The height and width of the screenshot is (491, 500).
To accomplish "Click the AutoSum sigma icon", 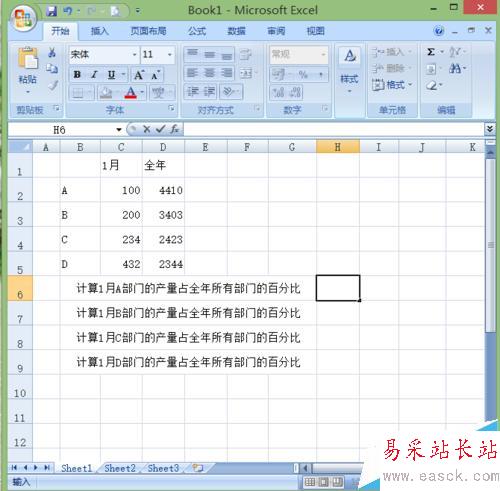I will pyautogui.click(x=431, y=52).
